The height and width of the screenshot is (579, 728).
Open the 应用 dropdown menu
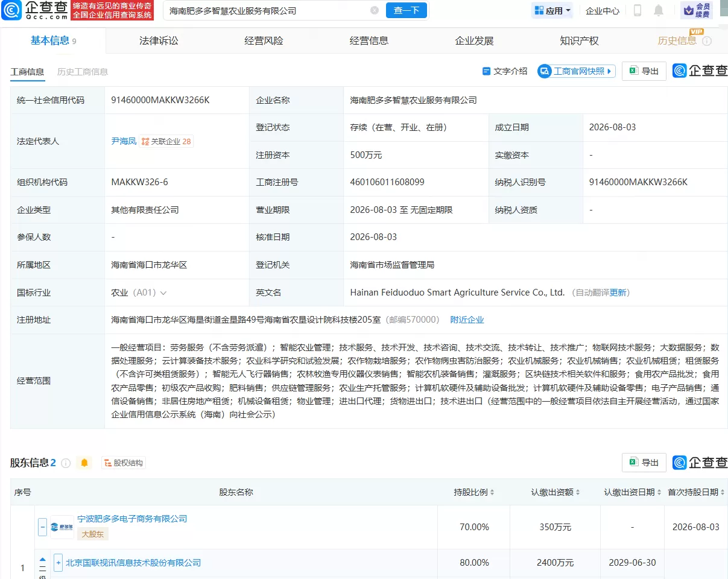click(x=553, y=10)
